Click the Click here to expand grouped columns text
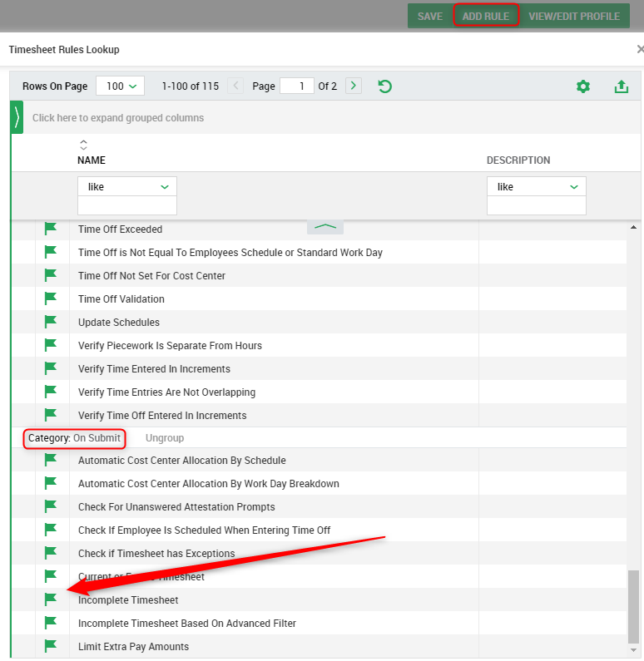This screenshot has width=644, height=661. (x=118, y=117)
